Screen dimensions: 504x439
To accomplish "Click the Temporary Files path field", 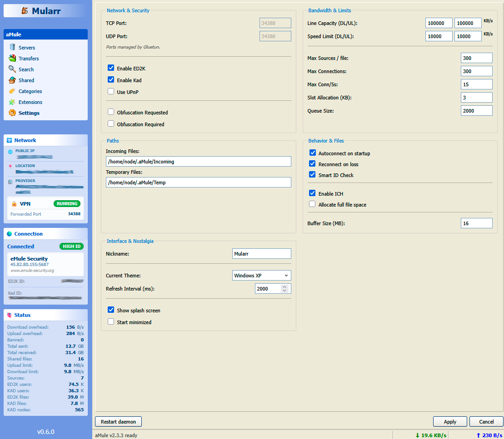I will point(198,183).
